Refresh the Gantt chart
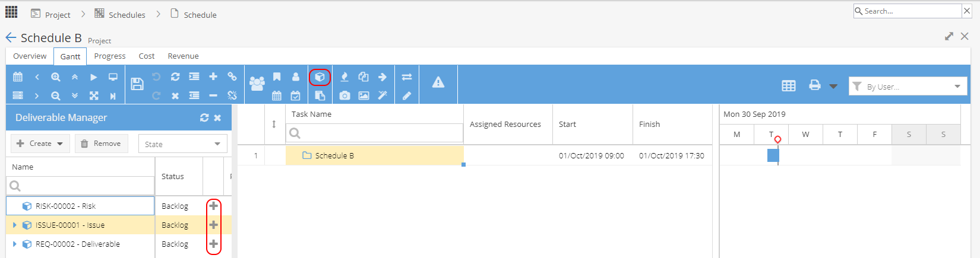The image size is (980, 258). click(x=175, y=77)
